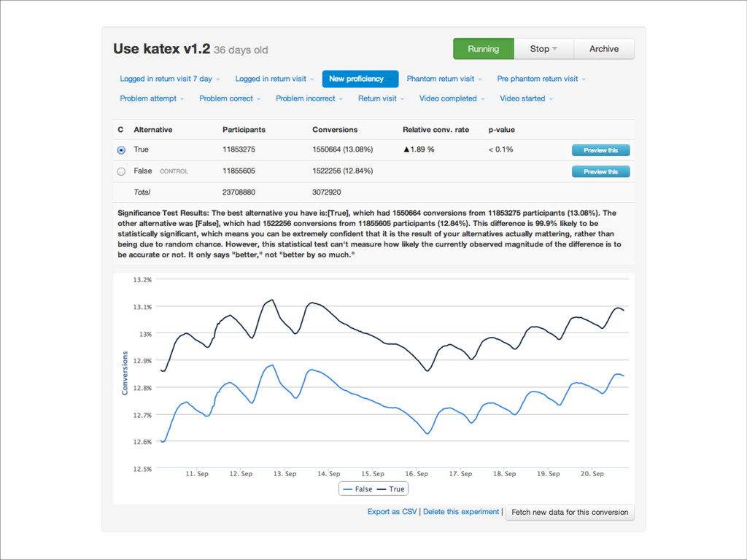Click the 1.89 % relative rate value
The width and height of the screenshot is (747, 560).
click(419, 149)
